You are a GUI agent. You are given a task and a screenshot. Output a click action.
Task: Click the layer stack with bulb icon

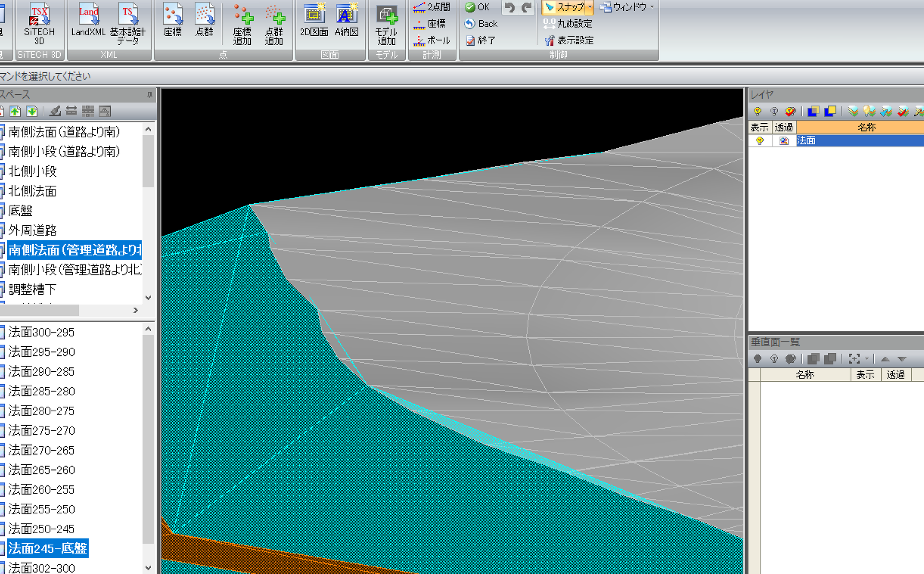pos(870,112)
